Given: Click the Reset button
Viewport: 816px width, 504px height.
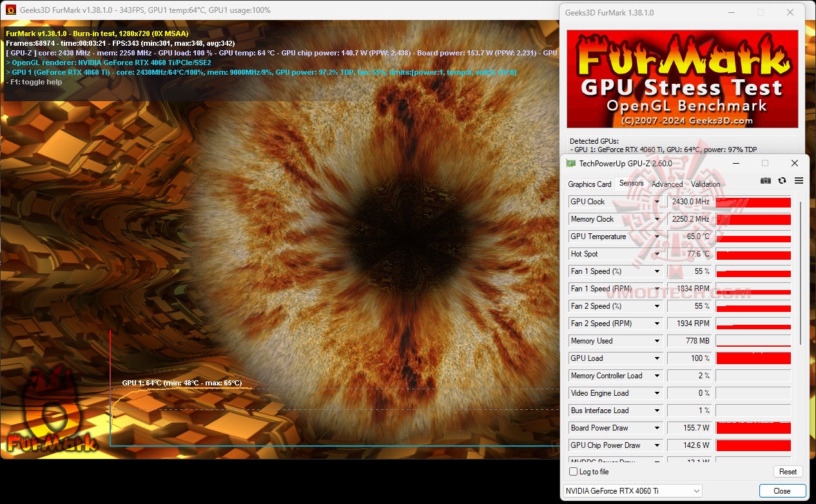Looking at the screenshot, I should point(788,472).
